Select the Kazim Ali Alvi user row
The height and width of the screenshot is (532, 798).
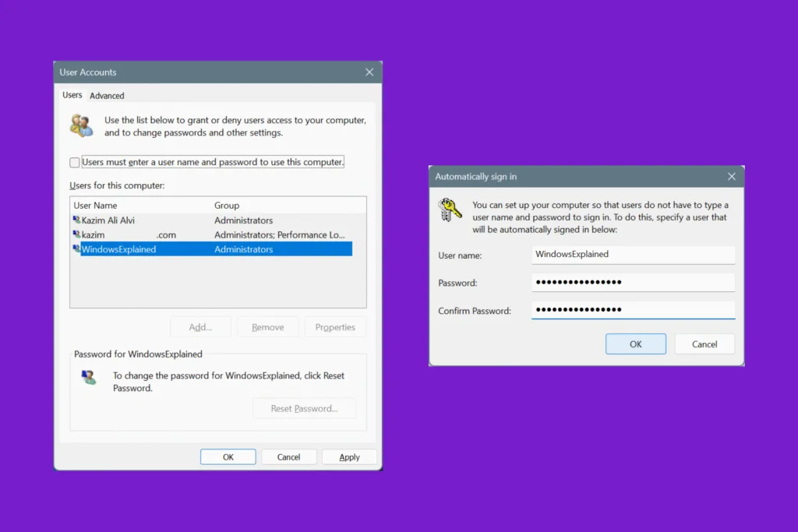[x=212, y=220]
